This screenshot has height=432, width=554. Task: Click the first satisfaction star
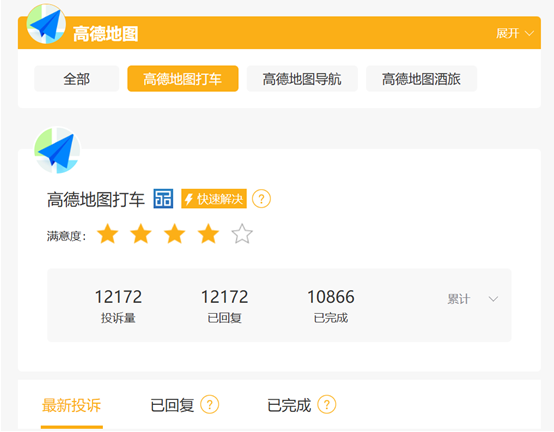point(107,234)
